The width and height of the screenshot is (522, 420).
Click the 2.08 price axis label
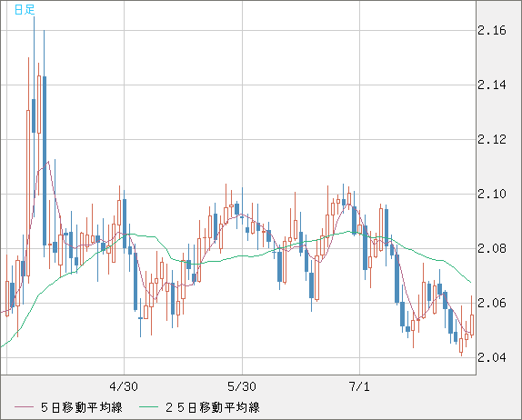coord(492,248)
